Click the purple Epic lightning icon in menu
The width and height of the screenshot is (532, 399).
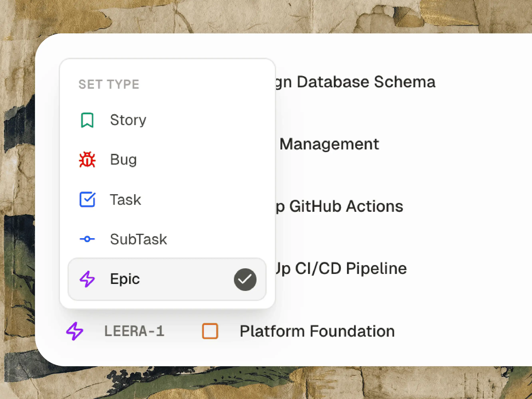coord(87,279)
